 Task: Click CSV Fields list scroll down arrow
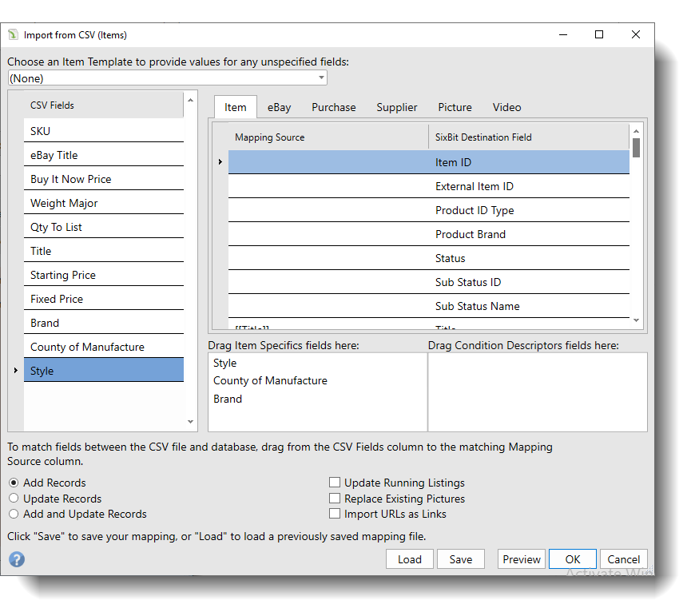pos(191,421)
